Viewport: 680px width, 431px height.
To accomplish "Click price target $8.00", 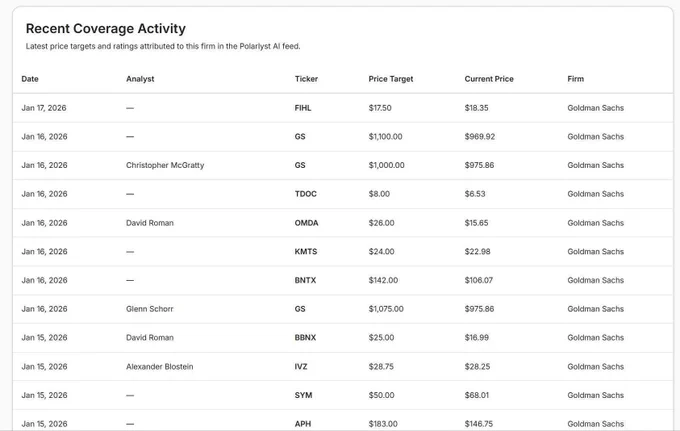I will pyautogui.click(x=379, y=194).
